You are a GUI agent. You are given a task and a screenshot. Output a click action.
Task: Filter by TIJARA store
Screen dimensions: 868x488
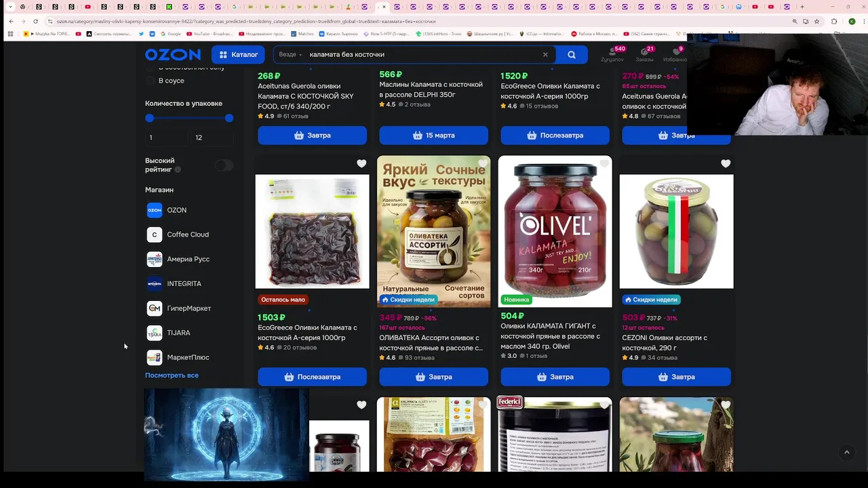[x=169, y=333]
